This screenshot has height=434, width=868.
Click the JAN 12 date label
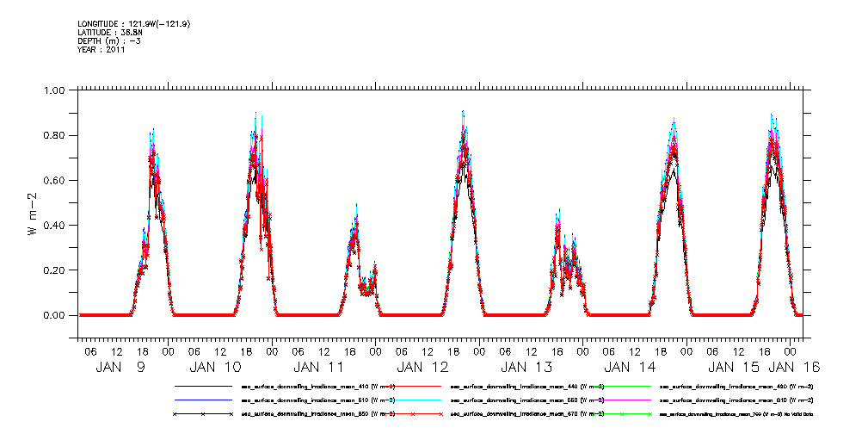[423, 367]
